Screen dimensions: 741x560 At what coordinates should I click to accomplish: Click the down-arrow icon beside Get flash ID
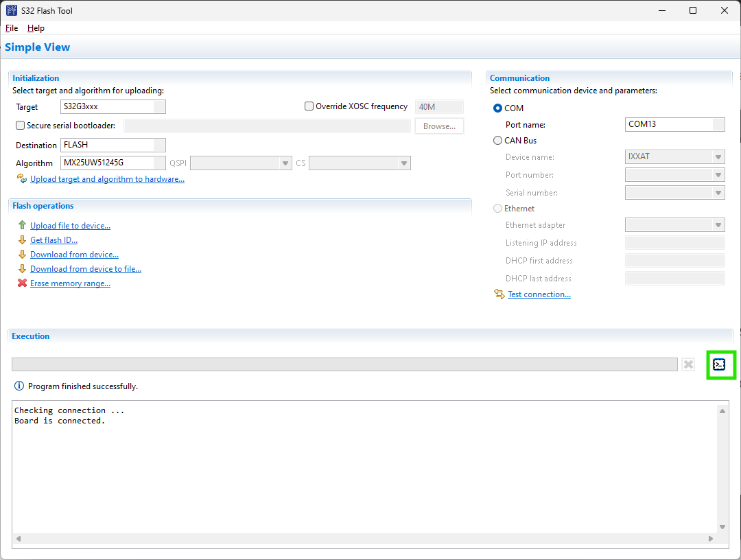tap(21, 240)
